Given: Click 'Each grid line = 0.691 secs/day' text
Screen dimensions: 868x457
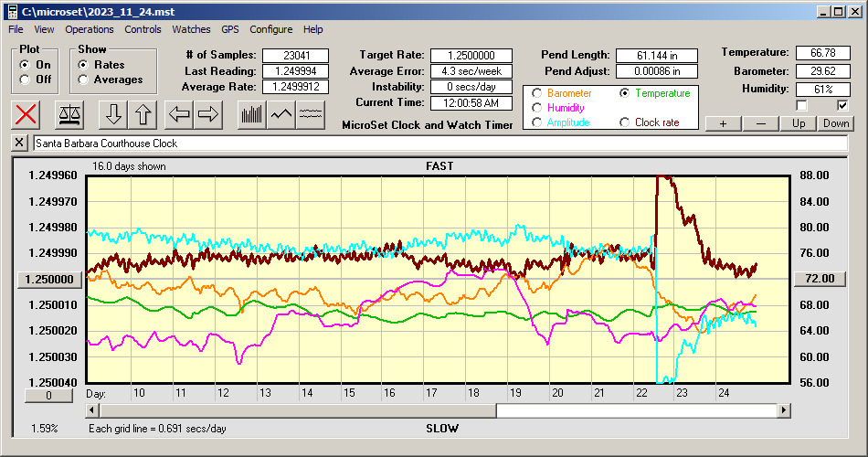Looking at the screenshot, I should click(x=157, y=428).
